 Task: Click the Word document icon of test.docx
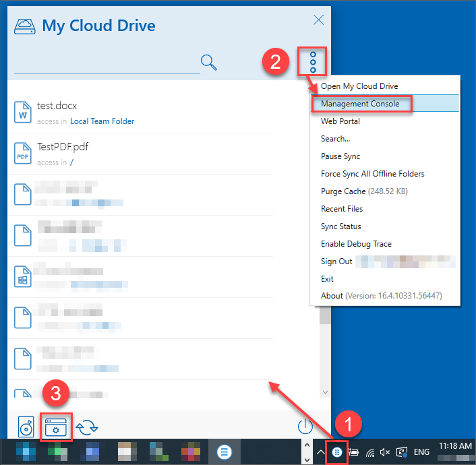(x=23, y=113)
